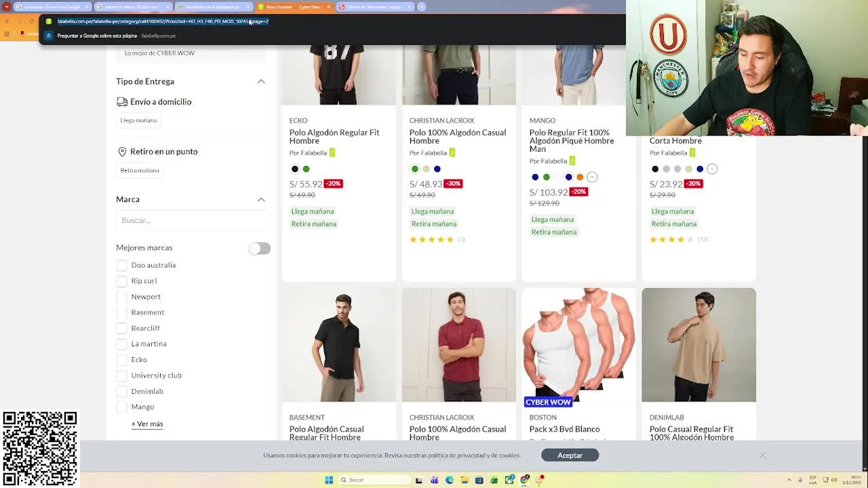Open Google Chrome from the taskbar
Screen dimensions: 868x488
pyautogui.click(x=524, y=480)
